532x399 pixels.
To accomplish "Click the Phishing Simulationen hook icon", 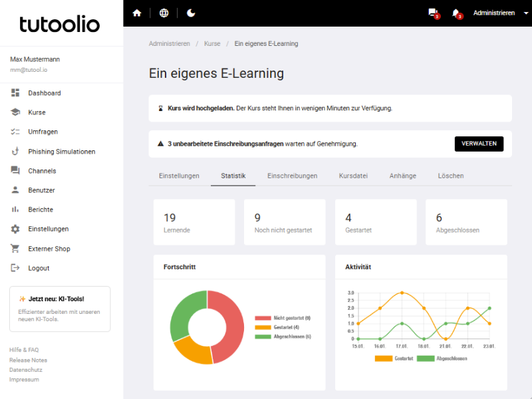I will [15, 152].
